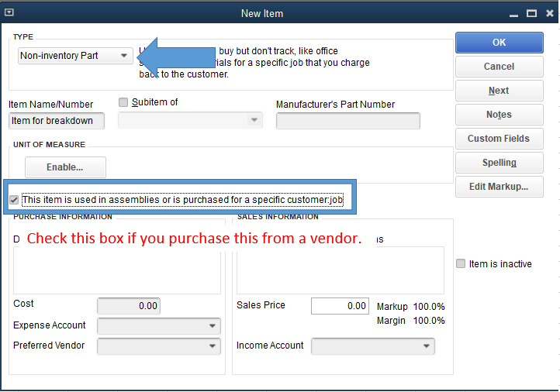Click the Edit Markup button
The image size is (560, 392).
500,187
